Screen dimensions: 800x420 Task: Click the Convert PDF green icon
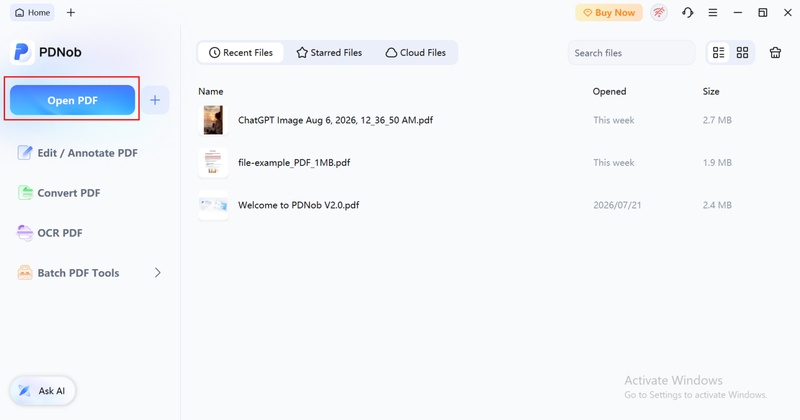25,192
